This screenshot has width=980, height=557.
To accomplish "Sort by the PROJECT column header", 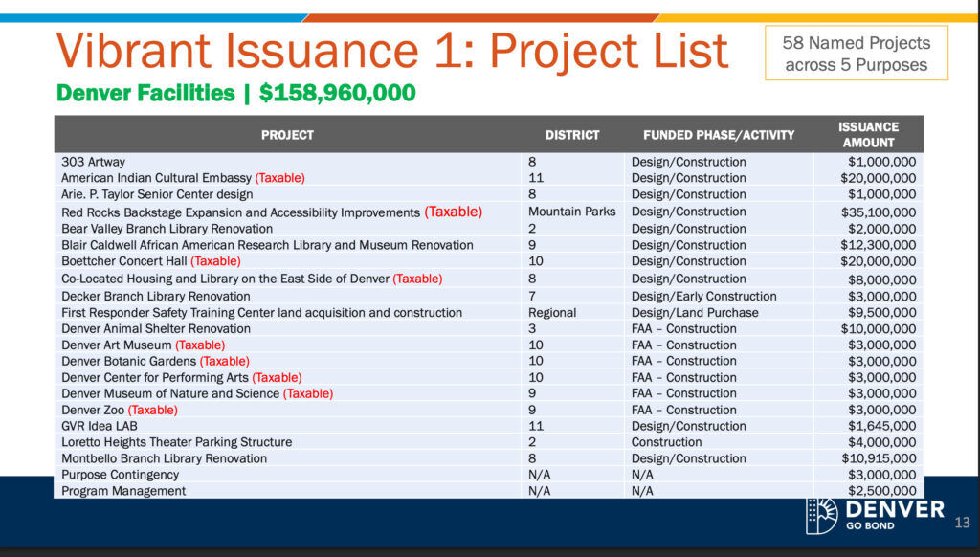I will point(287,135).
